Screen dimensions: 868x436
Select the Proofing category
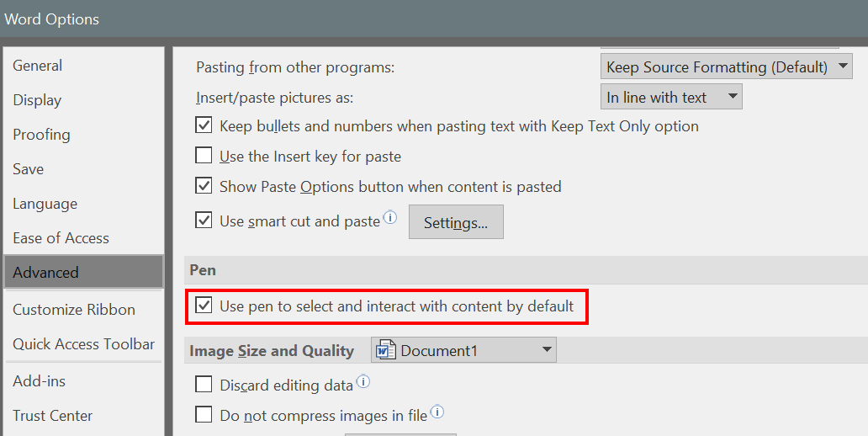(x=41, y=135)
